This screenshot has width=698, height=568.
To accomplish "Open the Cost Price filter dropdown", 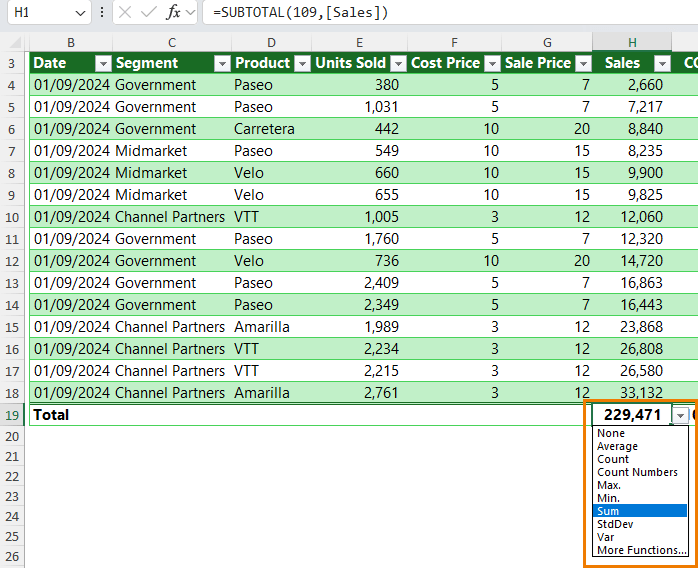I will point(492,64).
